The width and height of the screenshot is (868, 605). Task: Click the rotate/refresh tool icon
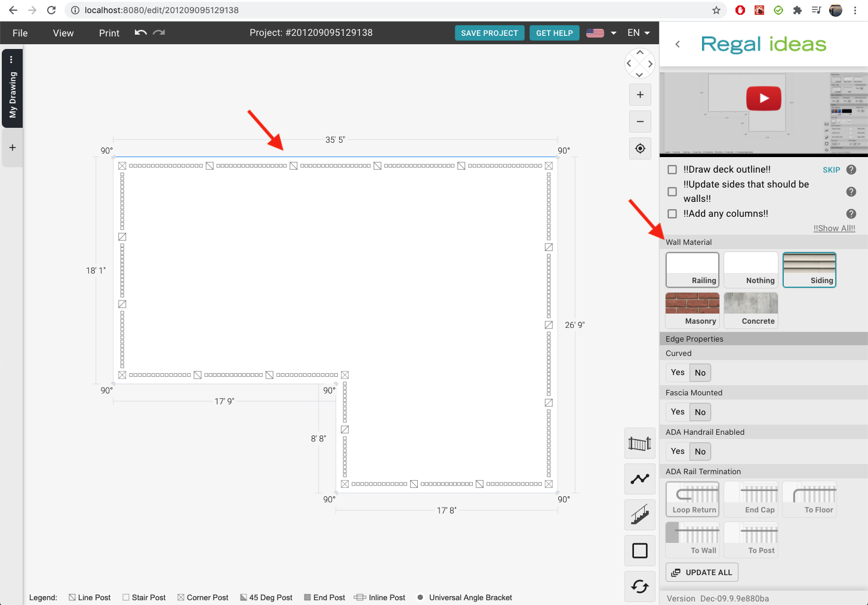coord(639,586)
